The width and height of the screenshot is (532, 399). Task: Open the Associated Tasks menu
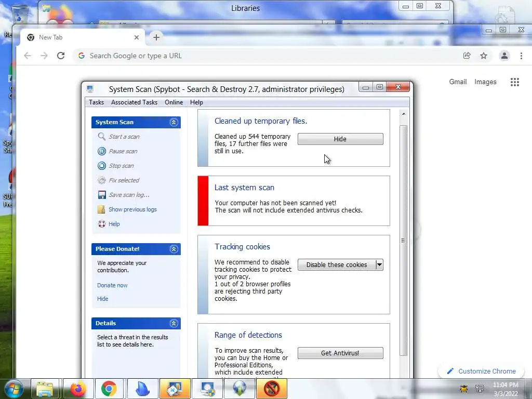(x=135, y=102)
